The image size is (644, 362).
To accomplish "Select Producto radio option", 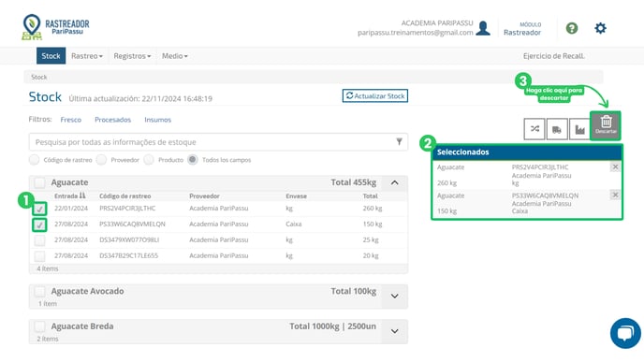I will click(149, 160).
